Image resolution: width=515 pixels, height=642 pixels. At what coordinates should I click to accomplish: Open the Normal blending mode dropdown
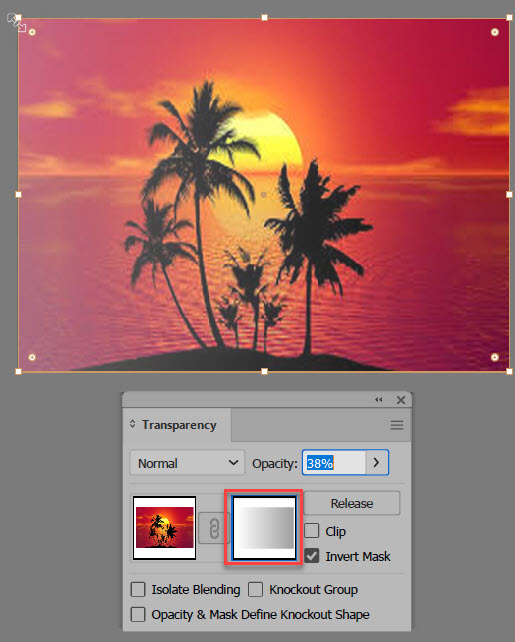187,463
